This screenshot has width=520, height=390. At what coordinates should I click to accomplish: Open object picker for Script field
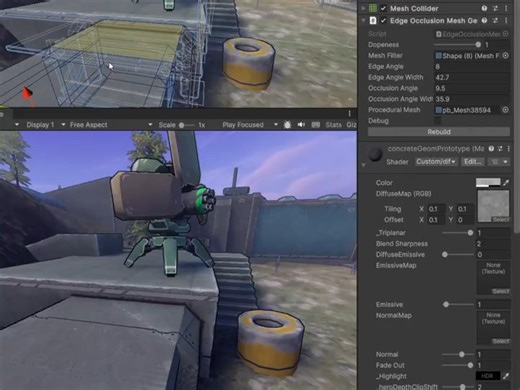tap(505, 34)
